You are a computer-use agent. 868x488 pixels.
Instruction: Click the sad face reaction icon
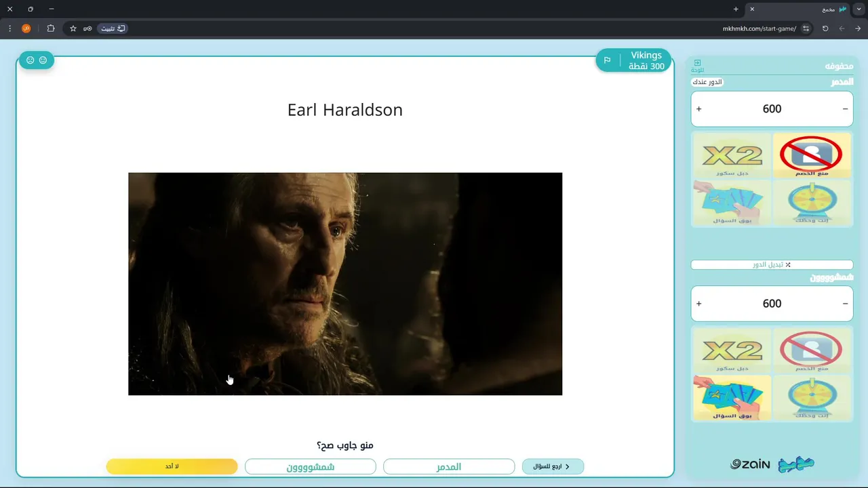[30, 60]
